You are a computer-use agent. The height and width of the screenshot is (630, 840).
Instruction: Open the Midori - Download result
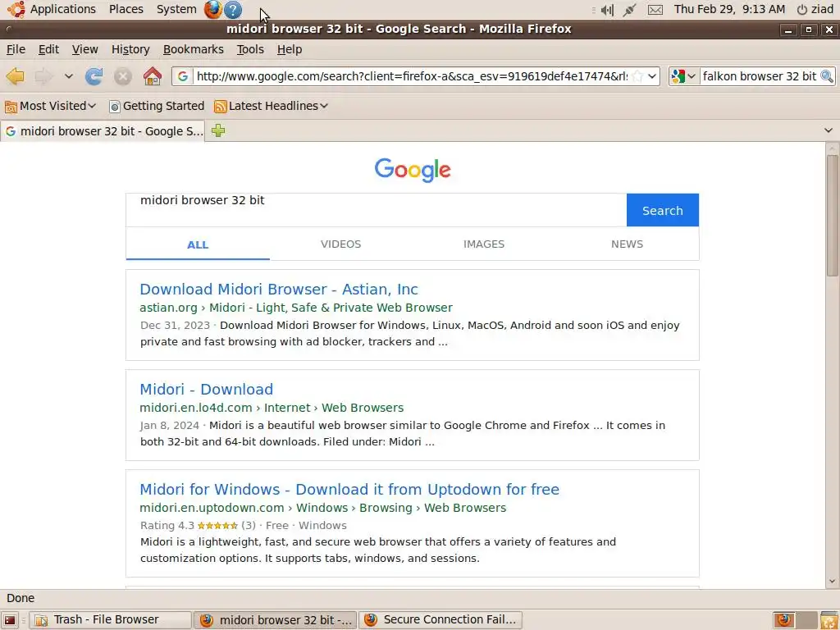click(x=206, y=390)
